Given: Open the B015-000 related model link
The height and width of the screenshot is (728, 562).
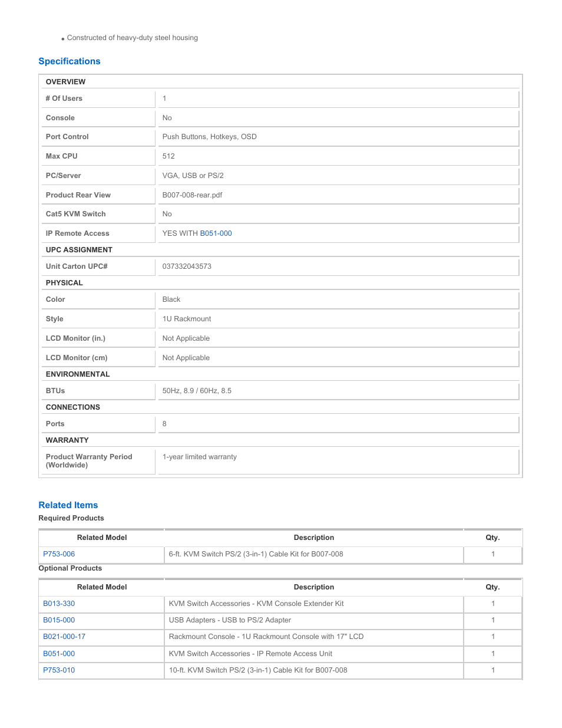Looking at the screenshot, I should point(59,620).
